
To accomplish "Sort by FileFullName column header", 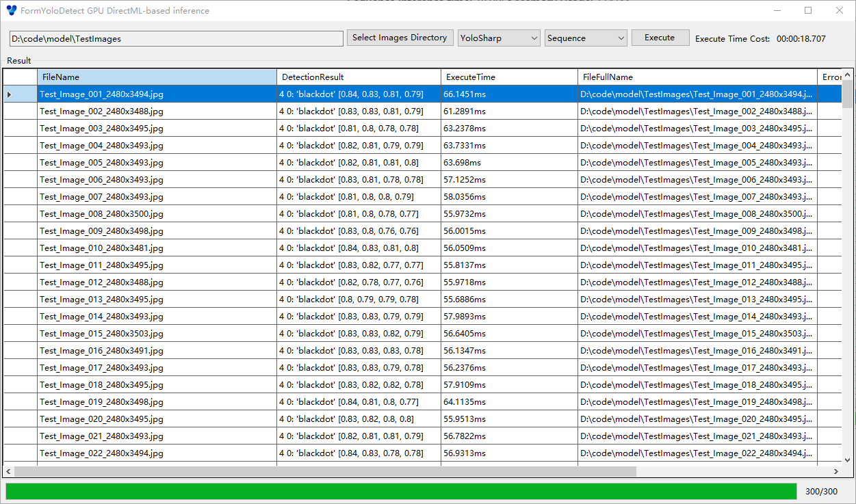I will (697, 77).
